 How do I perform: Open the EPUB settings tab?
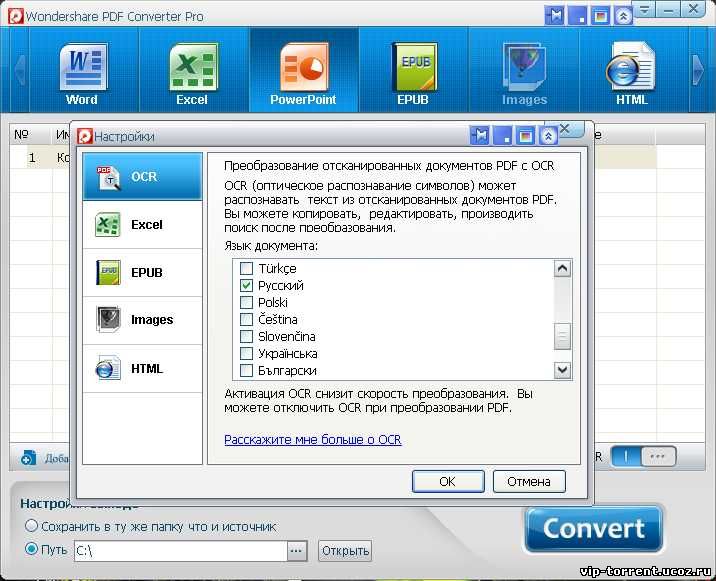click(142, 273)
